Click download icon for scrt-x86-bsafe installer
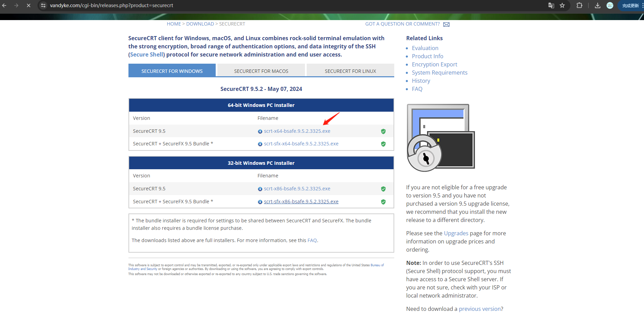The image size is (644, 318). tap(260, 189)
